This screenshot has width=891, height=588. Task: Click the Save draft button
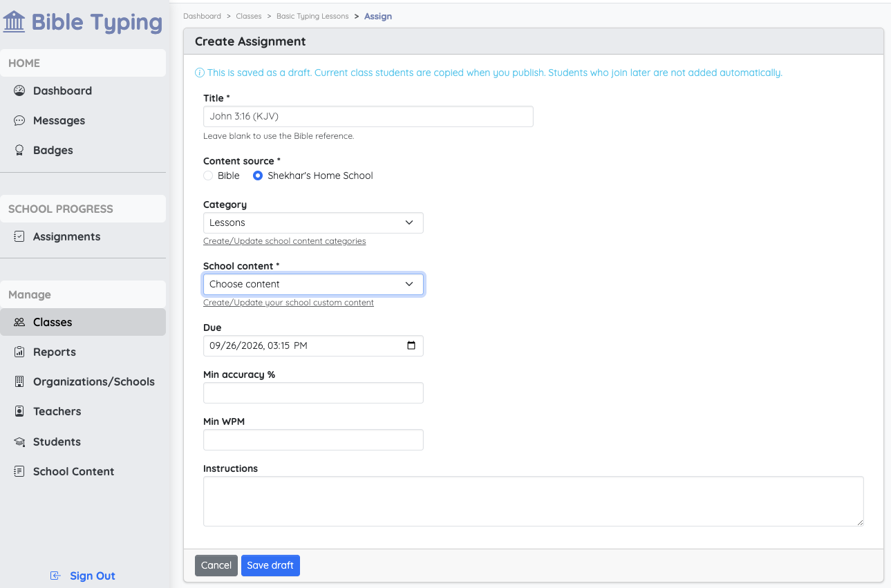270,565
